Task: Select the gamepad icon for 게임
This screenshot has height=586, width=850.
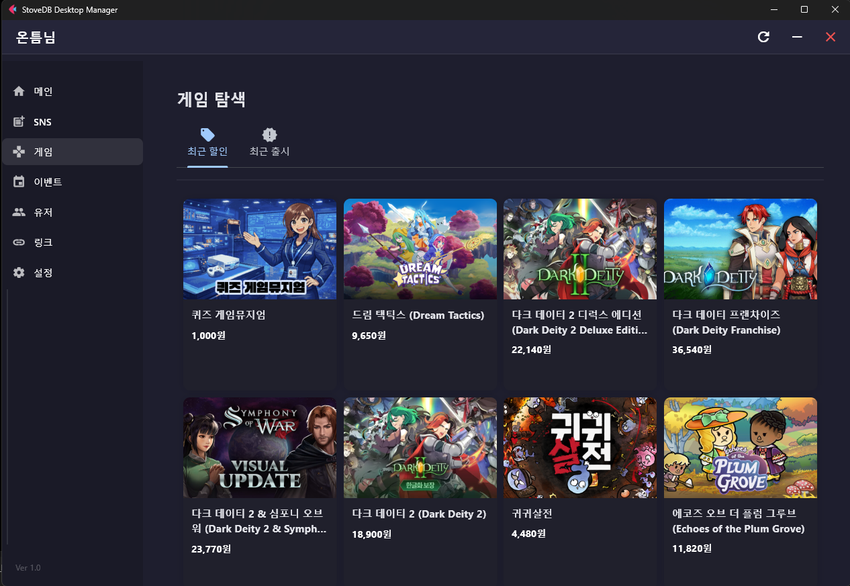Action: tap(19, 152)
